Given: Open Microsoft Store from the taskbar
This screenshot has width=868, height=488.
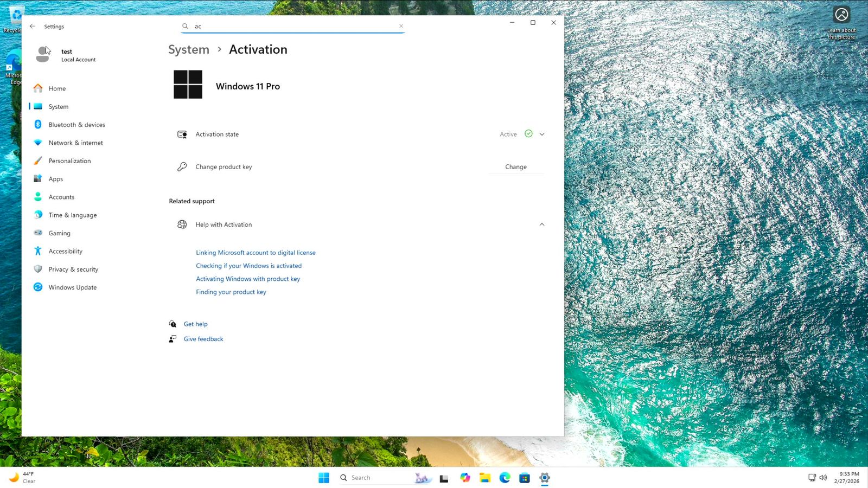Looking at the screenshot, I should [x=524, y=478].
